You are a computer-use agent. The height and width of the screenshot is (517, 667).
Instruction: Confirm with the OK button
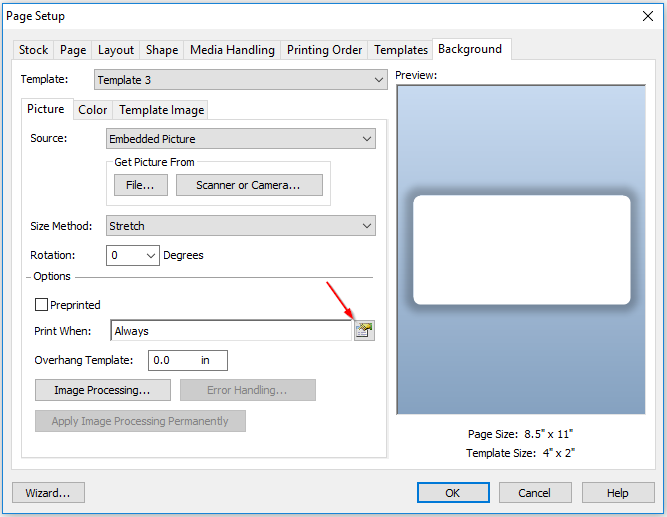tap(453, 493)
